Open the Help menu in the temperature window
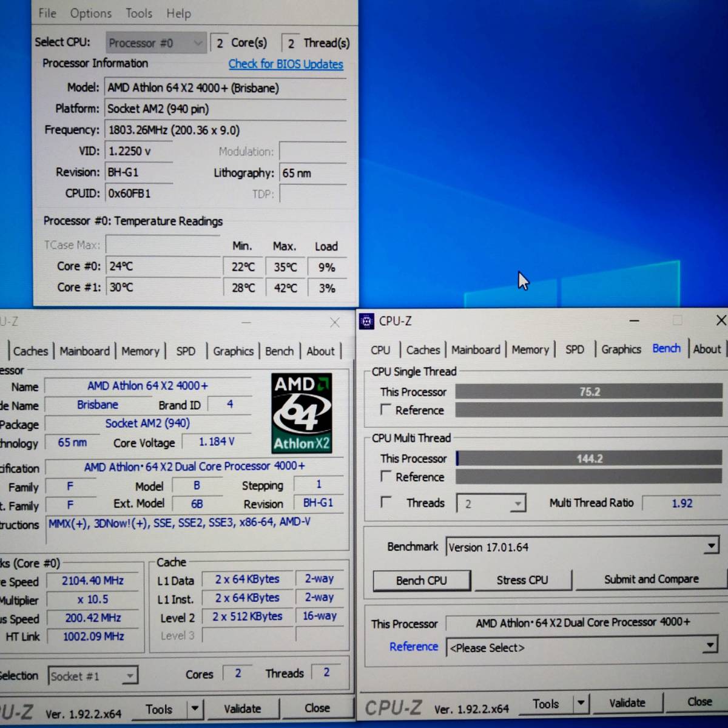Viewport: 728px width, 728px height. pyautogui.click(x=178, y=13)
